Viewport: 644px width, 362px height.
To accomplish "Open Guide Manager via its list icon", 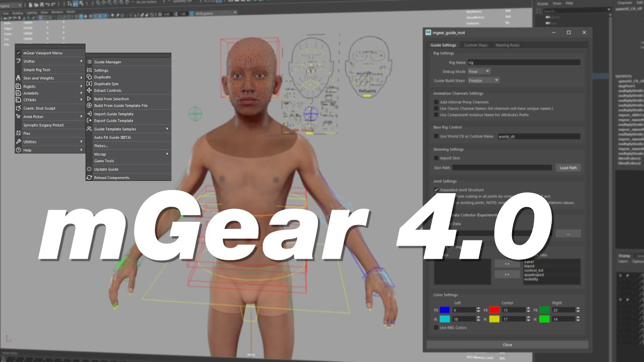I will tap(90, 62).
